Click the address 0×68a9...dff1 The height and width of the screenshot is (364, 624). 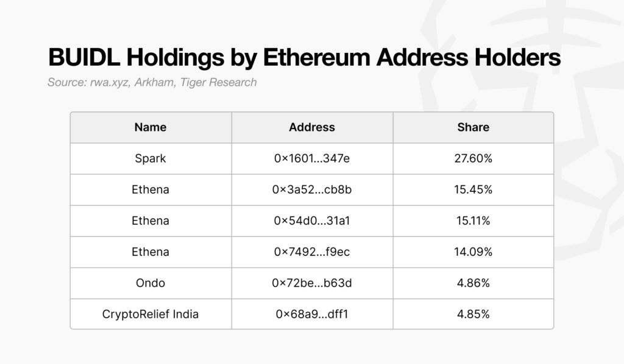[x=312, y=314]
